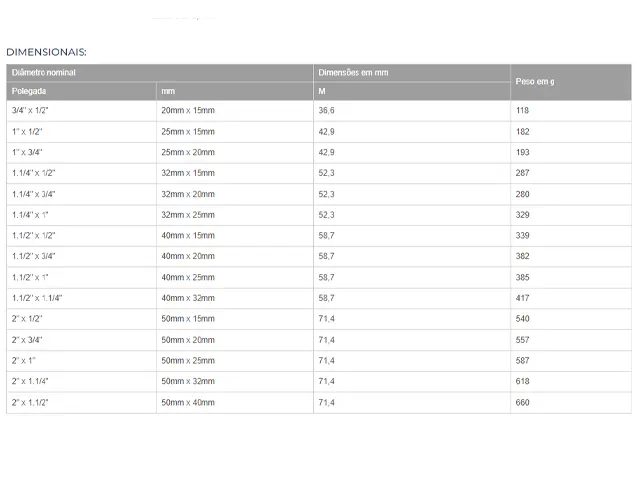Select the '50mm x 15mm' cell
The height and width of the screenshot is (480, 640).
point(187,319)
